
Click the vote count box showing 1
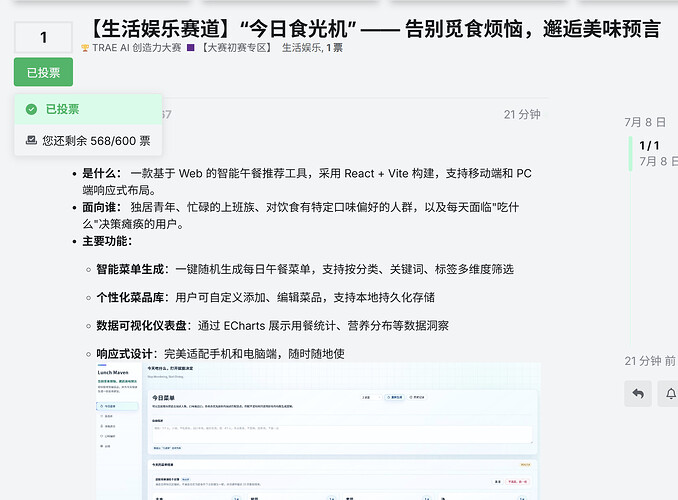43,38
